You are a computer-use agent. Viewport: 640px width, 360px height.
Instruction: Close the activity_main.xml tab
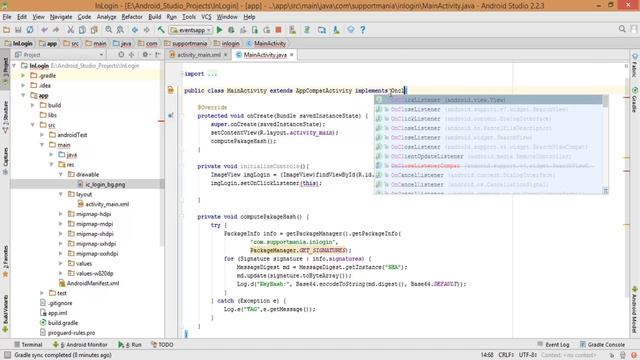225,55
